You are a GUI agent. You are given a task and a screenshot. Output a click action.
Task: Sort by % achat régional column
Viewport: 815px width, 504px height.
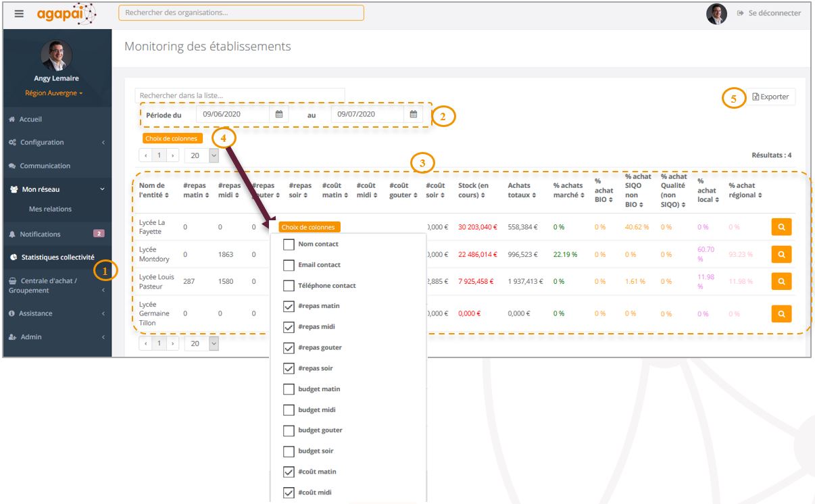click(x=745, y=191)
